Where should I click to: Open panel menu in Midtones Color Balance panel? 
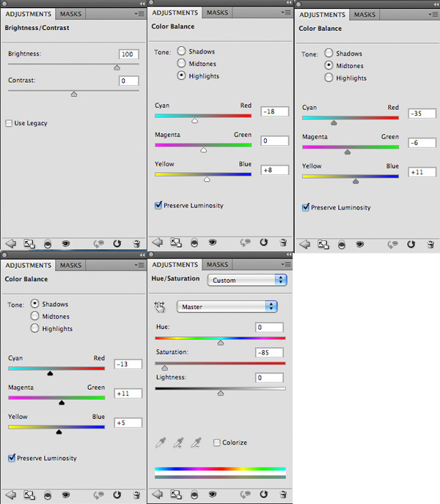[x=433, y=15]
